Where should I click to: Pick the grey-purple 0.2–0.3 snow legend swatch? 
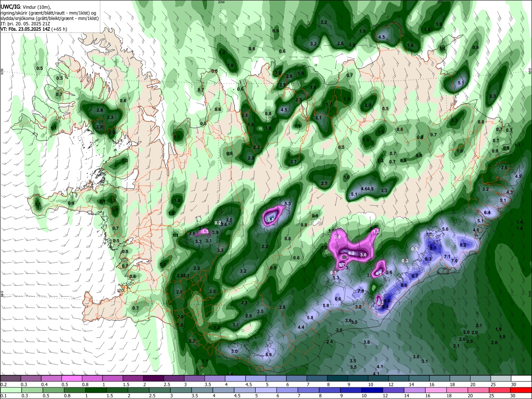click(x=10, y=378)
